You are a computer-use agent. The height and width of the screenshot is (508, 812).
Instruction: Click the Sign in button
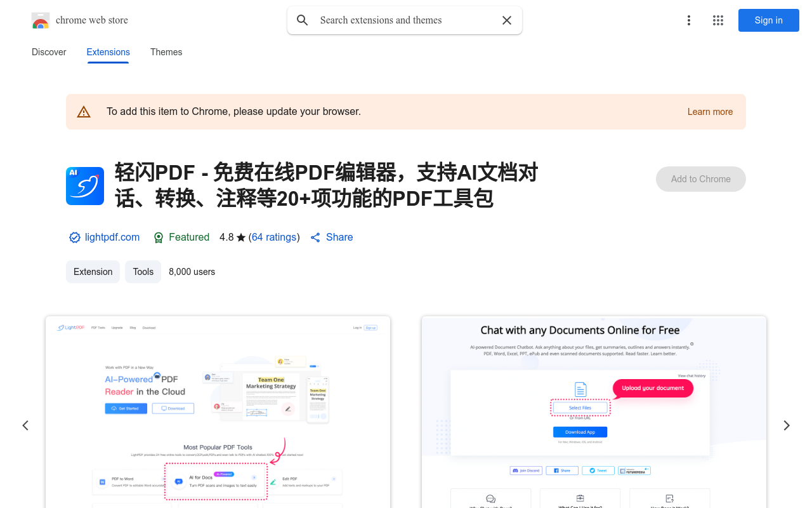tap(769, 20)
